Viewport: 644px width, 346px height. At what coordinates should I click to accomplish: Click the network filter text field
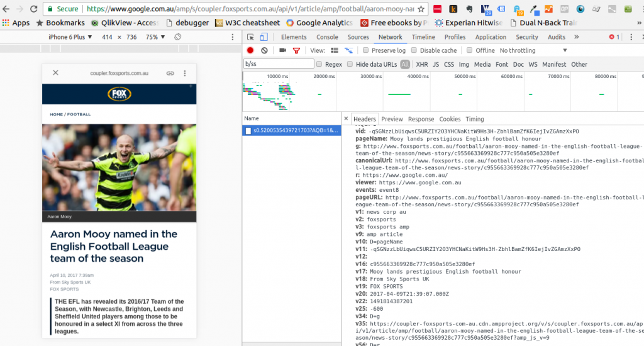click(279, 64)
